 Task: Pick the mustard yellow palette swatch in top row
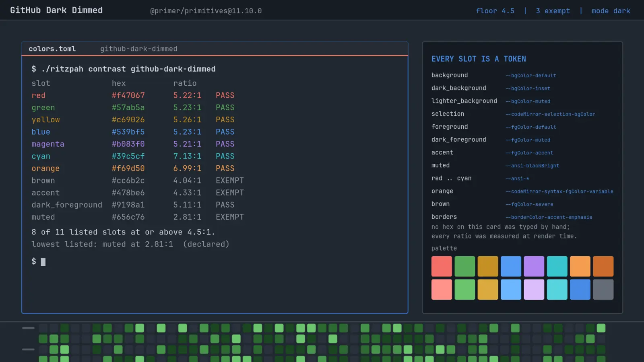point(488,266)
